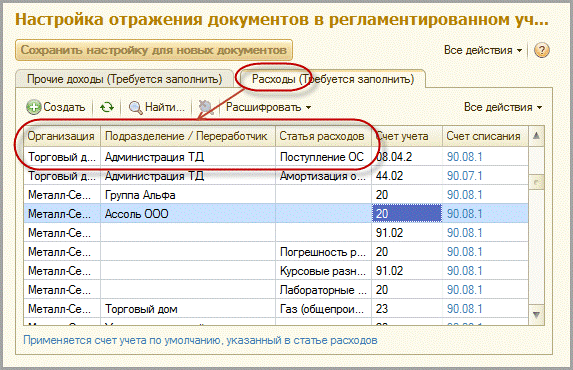Screen dimensions: 573x370
Task: Expand the Расшифровать dropdown
Action: click(268, 107)
